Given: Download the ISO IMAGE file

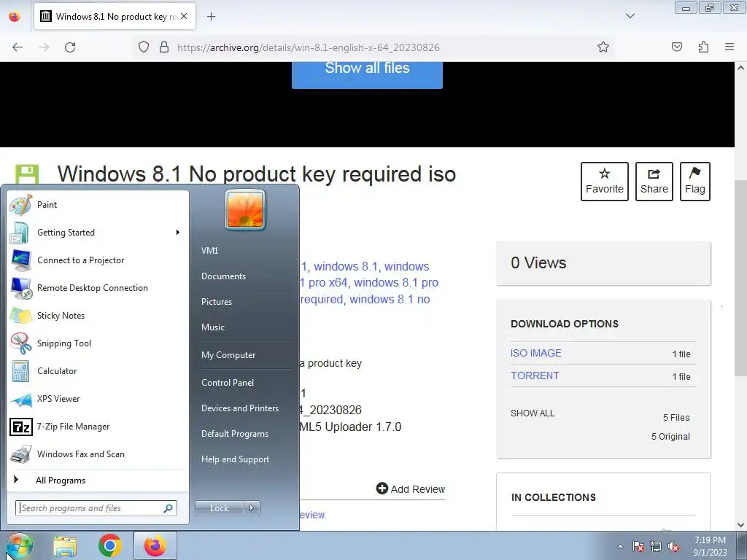Looking at the screenshot, I should [536, 353].
